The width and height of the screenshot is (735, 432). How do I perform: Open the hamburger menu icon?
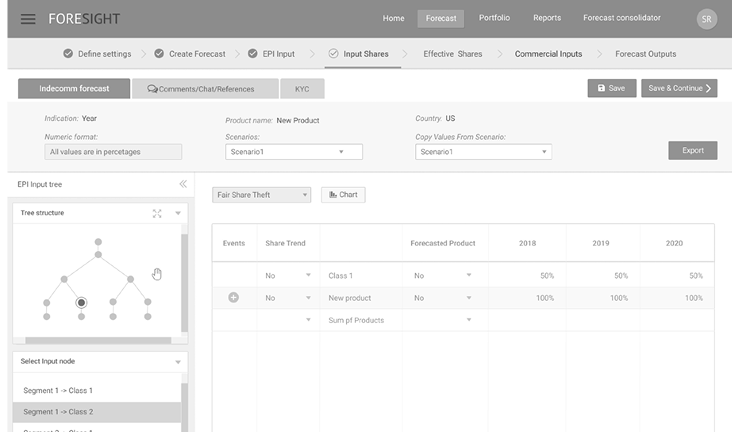tap(28, 19)
